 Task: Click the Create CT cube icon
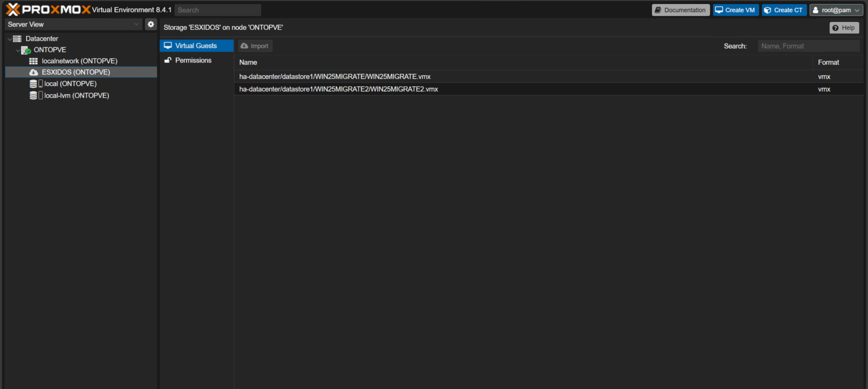(x=767, y=10)
